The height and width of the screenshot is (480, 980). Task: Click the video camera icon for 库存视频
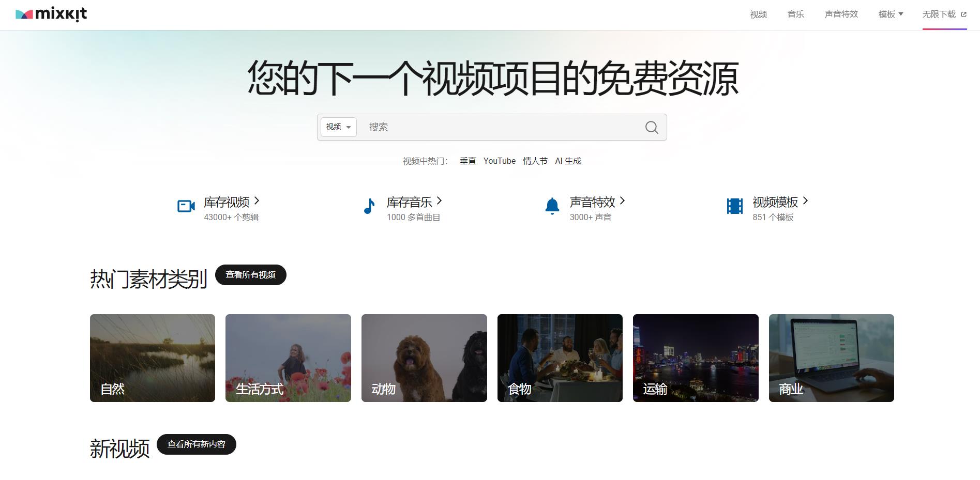(186, 207)
